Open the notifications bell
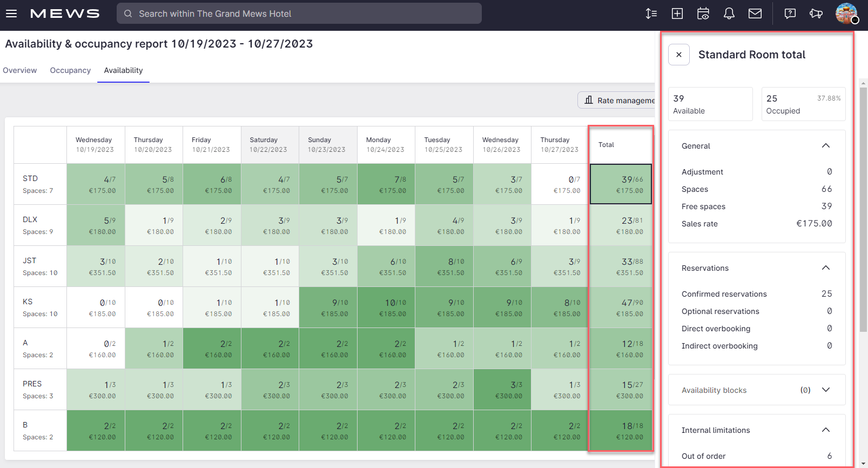The width and height of the screenshot is (868, 468). [729, 14]
